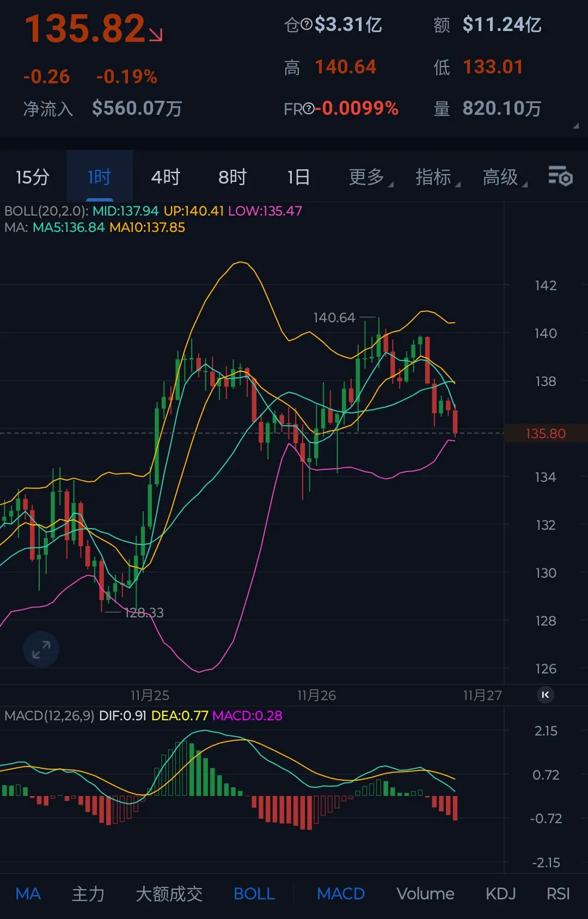Expand the stats panel corner triangle
This screenshot has height=919, width=588.
point(575,126)
